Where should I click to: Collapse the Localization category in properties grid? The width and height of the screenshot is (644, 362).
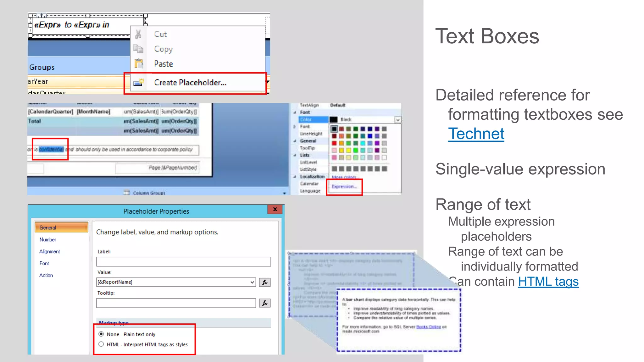(295, 177)
